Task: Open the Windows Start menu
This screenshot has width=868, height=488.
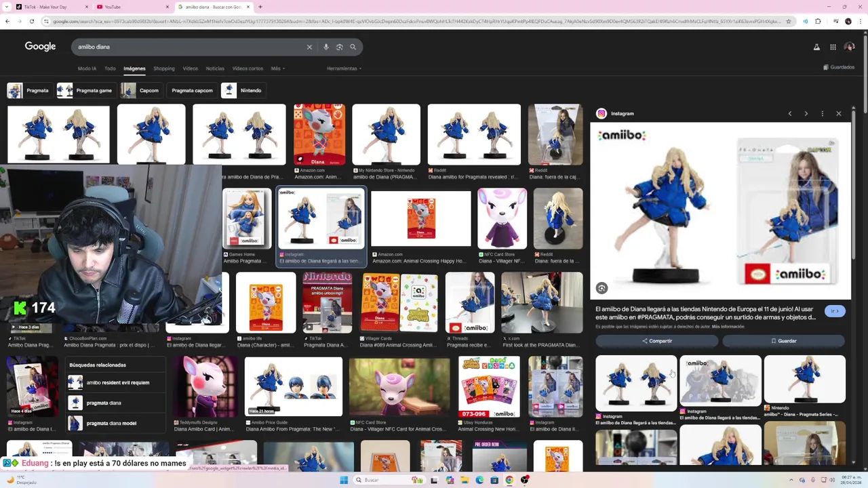Action: [x=344, y=480]
